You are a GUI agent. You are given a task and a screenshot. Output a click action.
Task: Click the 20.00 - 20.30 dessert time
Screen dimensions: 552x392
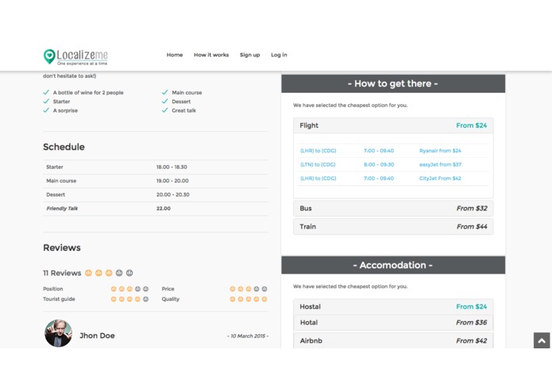coord(173,194)
